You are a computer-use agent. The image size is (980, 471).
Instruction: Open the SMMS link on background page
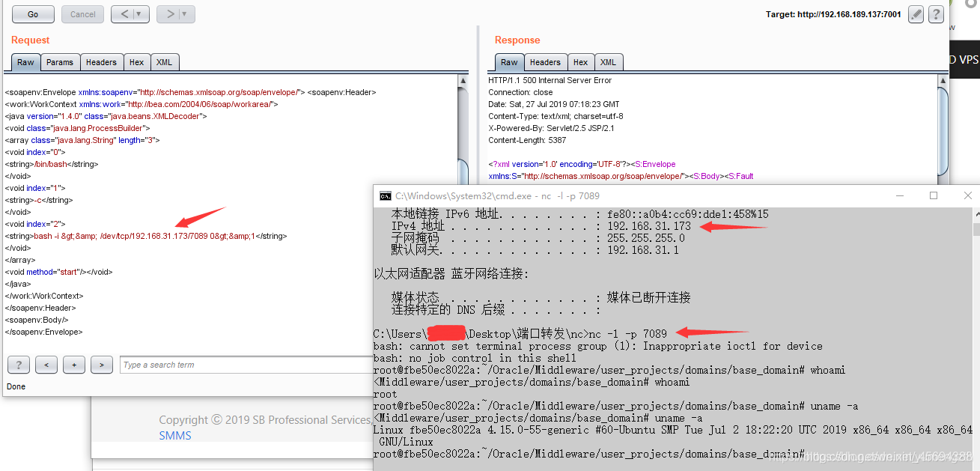coord(175,435)
